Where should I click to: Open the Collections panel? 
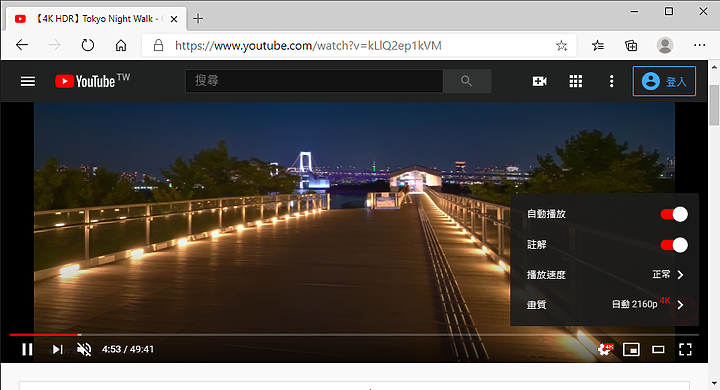(631, 45)
